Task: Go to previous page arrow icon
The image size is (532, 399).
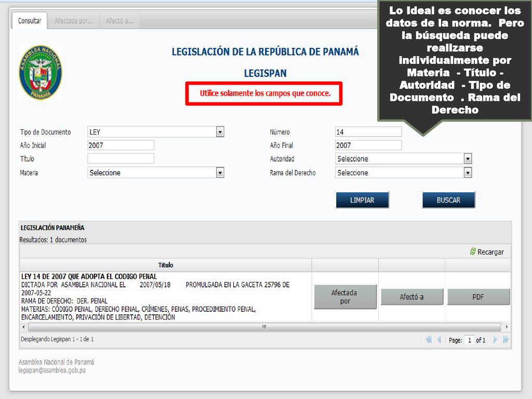Action: tap(440, 339)
